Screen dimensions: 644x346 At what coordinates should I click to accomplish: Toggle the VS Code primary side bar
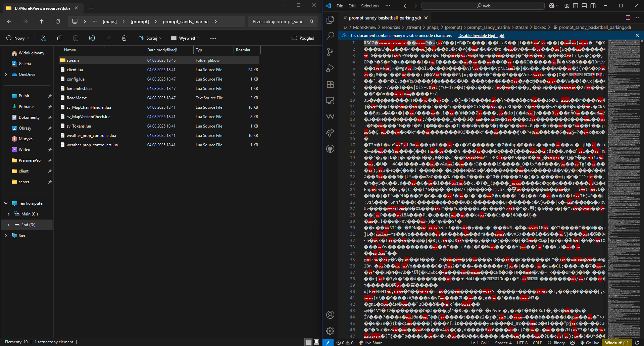click(x=576, y=6)
